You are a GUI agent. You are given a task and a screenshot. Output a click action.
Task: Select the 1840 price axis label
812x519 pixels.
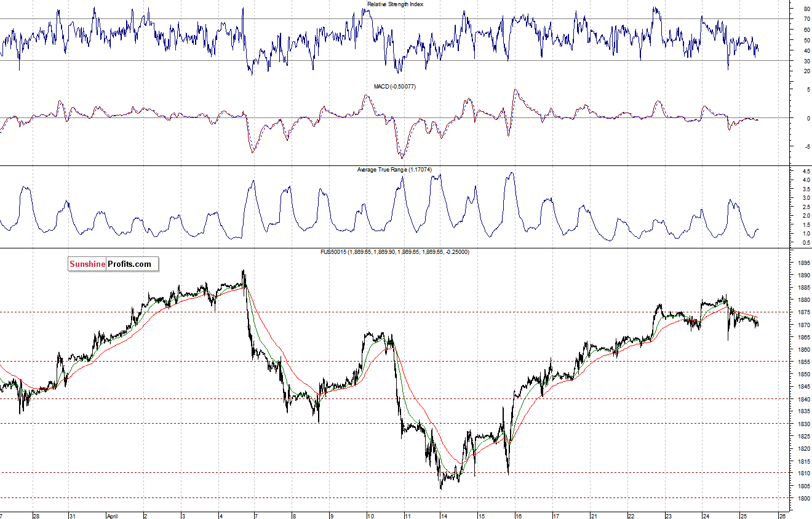click(803, 399)
